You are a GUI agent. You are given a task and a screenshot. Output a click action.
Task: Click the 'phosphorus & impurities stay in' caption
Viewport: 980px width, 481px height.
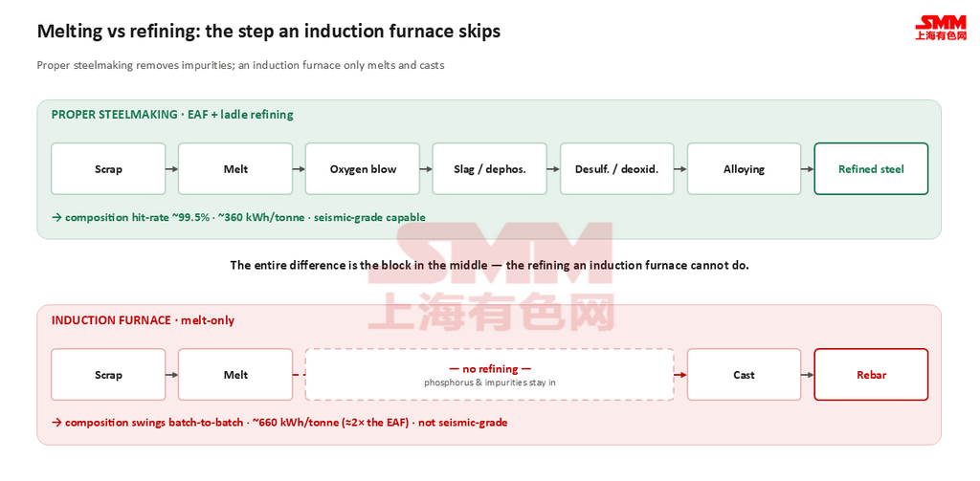[489, 382]
